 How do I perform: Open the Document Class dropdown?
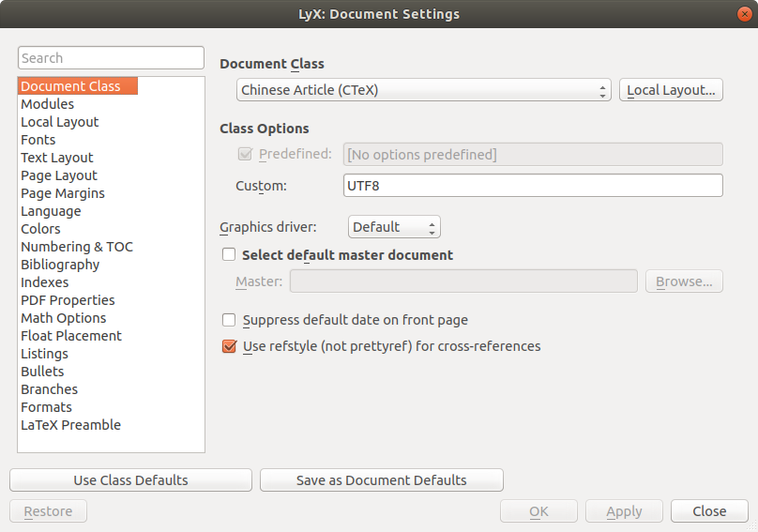(x=423, y=90)
